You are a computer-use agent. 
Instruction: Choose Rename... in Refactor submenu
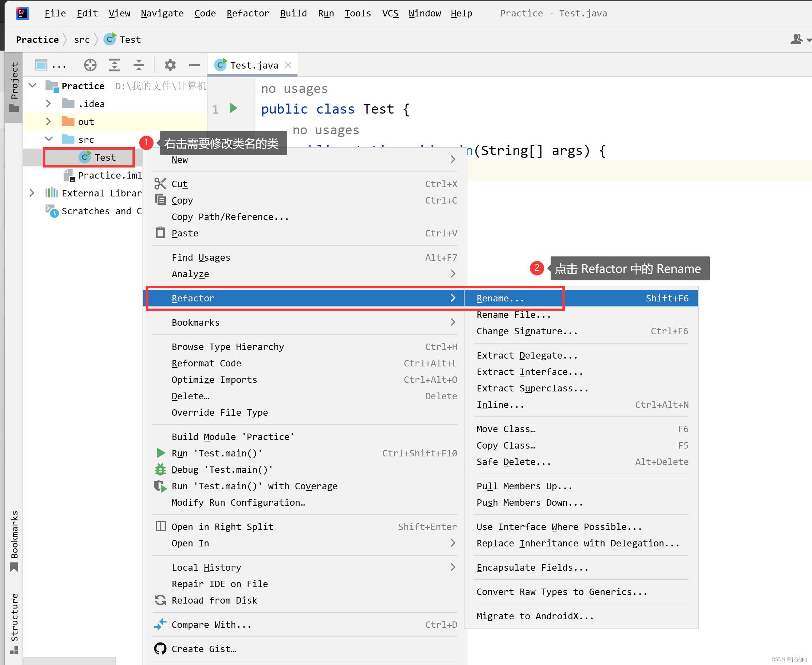tap(581, 298)
